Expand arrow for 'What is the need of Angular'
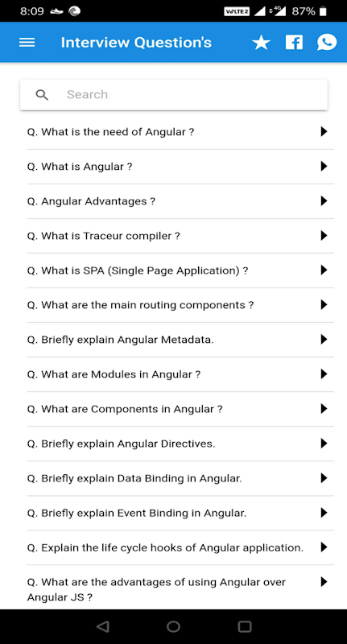This screenshot has width=347, height=644. point(324,131)
